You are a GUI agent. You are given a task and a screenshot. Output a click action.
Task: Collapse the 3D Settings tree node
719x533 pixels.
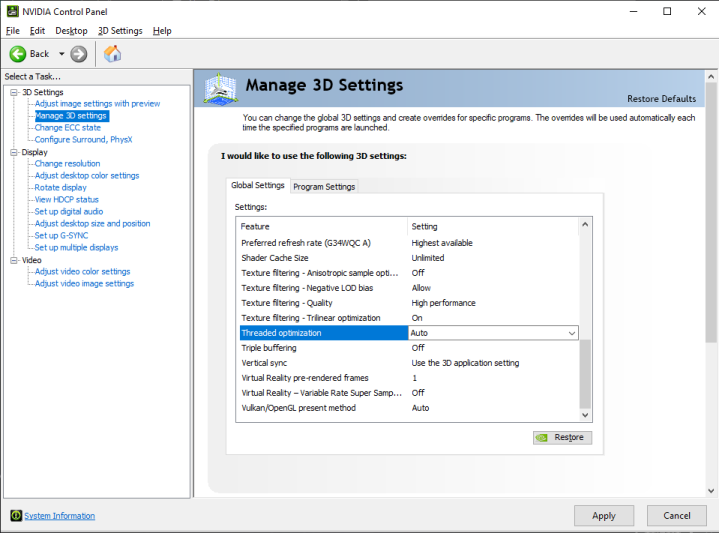[x=13, y=92]
